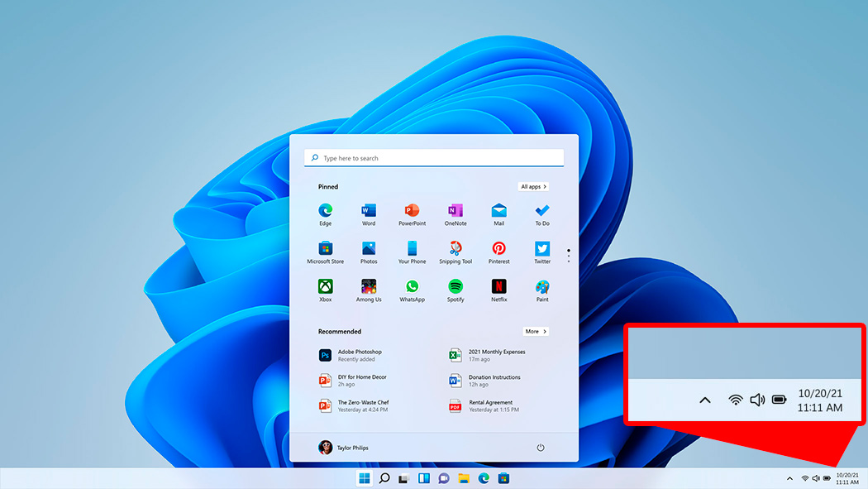
Task: Open the Netflix app
Action: (498, 290)
